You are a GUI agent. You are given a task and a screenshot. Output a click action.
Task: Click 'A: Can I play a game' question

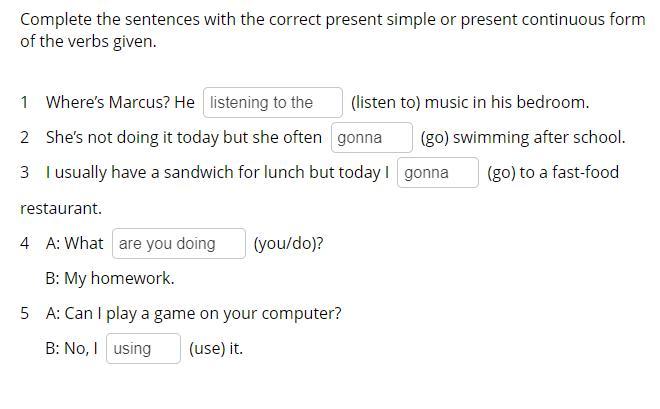[194, 313]
